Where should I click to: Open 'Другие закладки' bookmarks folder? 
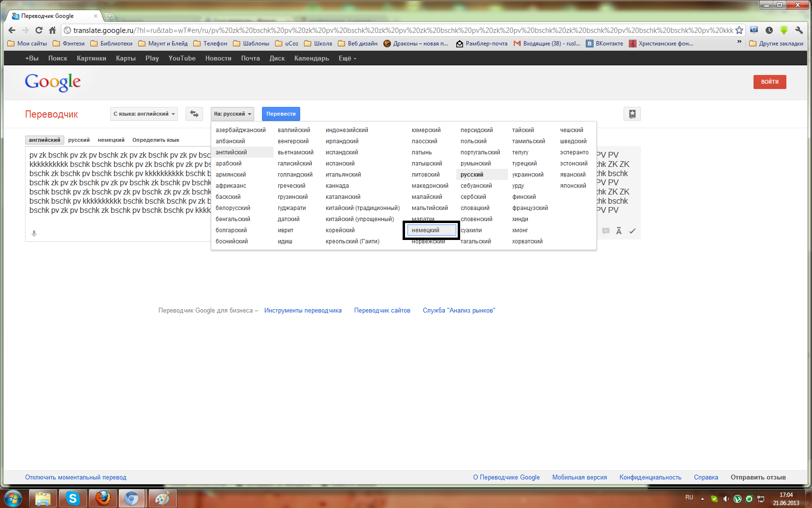click(x=776, y=43)
